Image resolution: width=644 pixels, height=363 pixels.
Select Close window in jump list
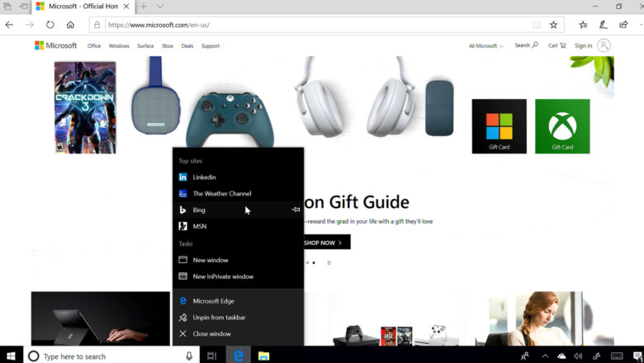point(239,334)
